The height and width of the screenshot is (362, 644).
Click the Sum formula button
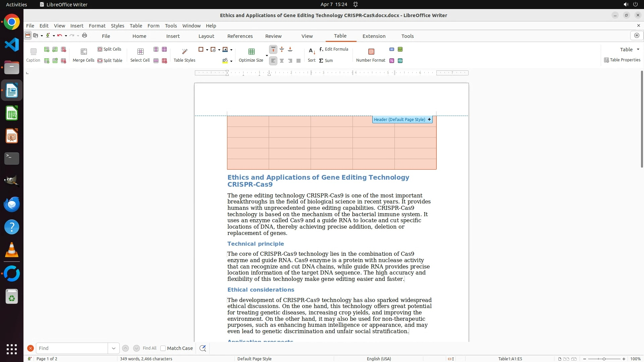pyautogui.click(x=326, y=61)
